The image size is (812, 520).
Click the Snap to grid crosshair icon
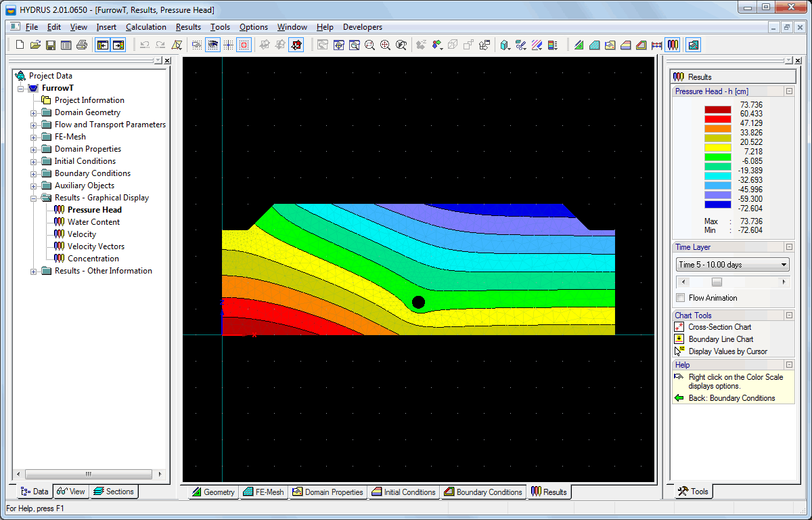tap(229, 45)
